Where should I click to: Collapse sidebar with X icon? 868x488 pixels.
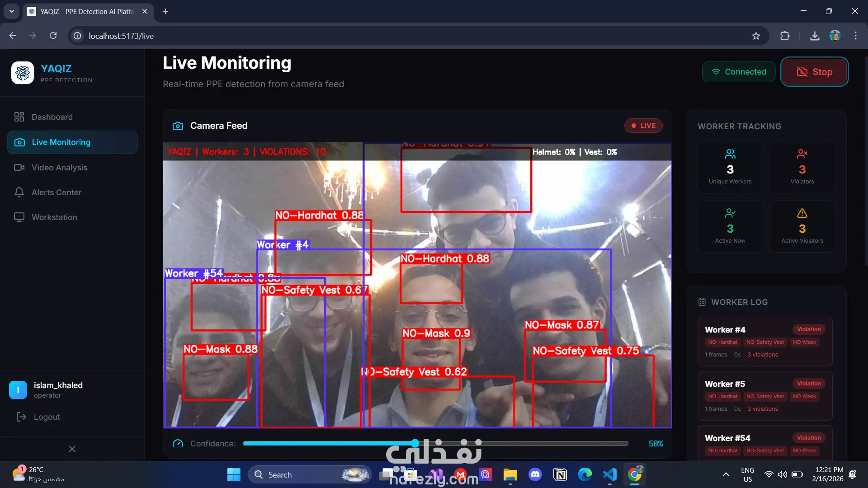point(72,449)
